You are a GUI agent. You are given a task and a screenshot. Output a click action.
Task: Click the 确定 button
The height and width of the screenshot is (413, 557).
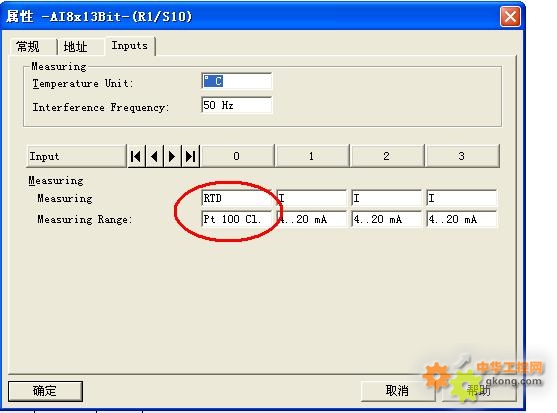(45, 391)
